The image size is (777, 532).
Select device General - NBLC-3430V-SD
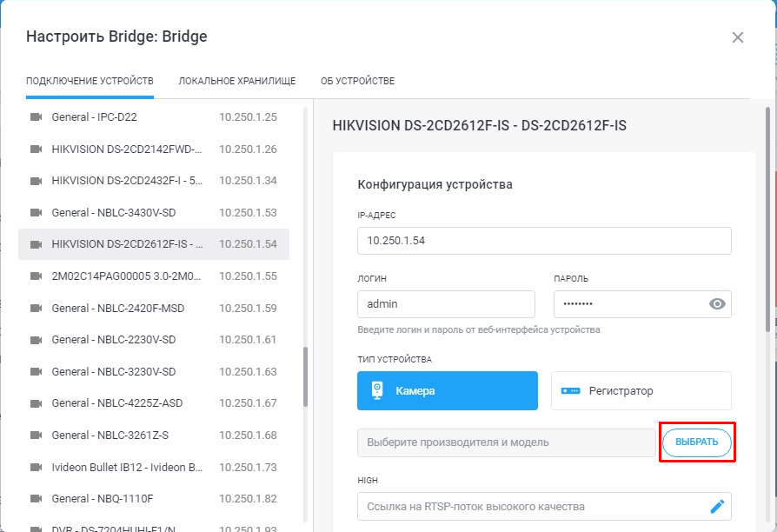click(154, 213)
